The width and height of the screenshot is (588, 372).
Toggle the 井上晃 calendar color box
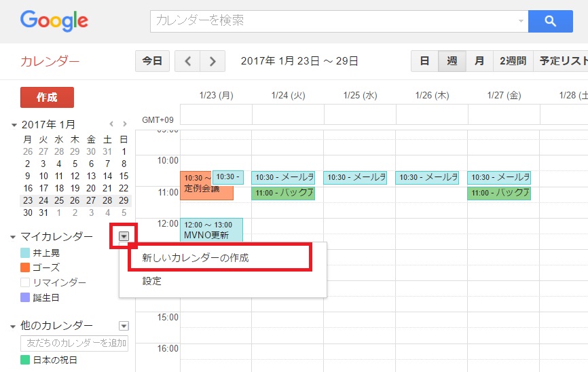coord(25,253)
